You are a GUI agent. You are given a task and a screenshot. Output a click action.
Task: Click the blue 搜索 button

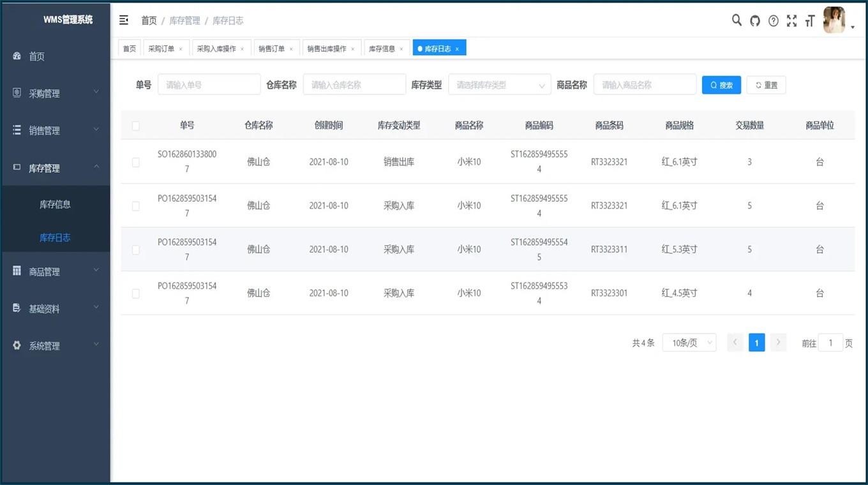click(721, 85)
